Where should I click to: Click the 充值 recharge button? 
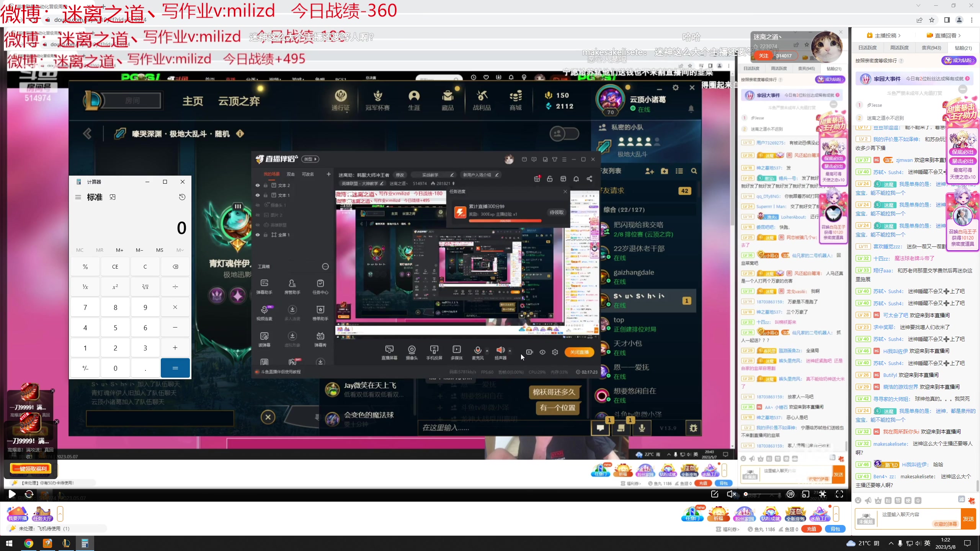point(811,529)
